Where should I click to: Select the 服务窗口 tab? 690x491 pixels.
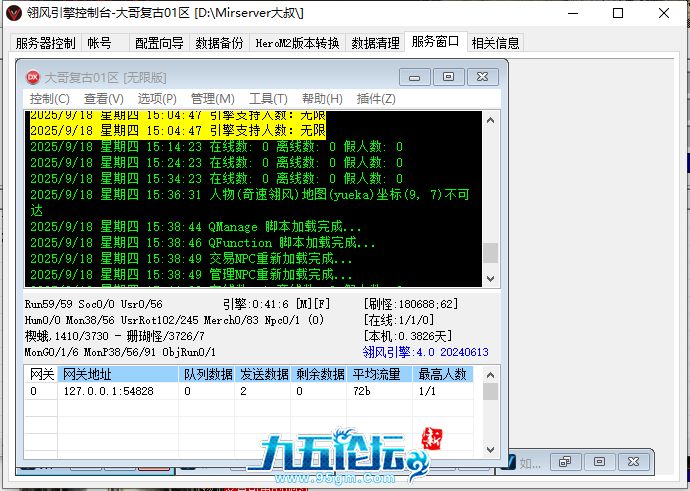coord(435,42)
